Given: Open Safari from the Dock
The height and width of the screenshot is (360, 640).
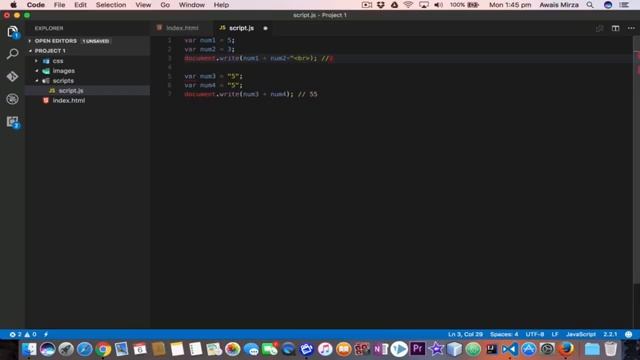Looking at the screenshot, I should [84, 349].
